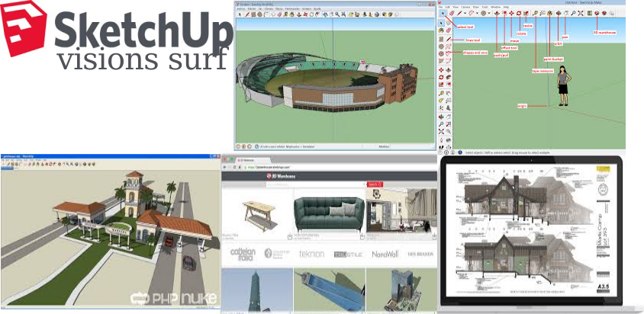Image resolution: width=644 pixels, height=314 pixels.
Task: Open the Herramientas menu in the stadium window
Action: click(x=292, y=8)
